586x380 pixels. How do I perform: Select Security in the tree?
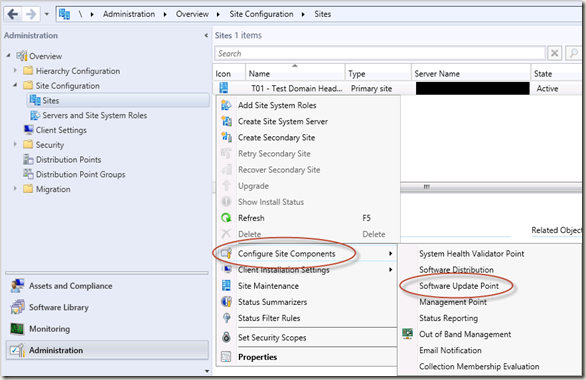click(x=50, y=145)
